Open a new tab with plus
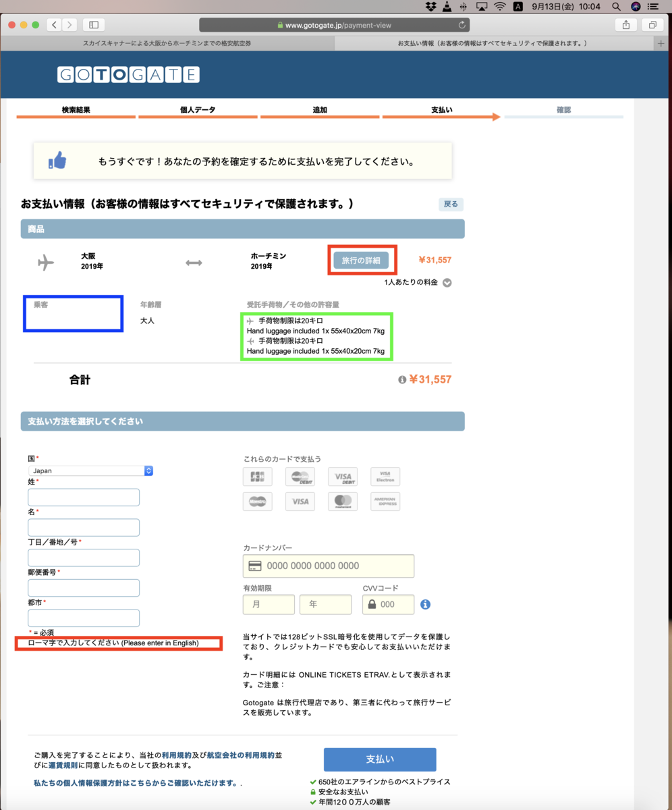This screenshot has height=810, width=672. coord(661,43)
